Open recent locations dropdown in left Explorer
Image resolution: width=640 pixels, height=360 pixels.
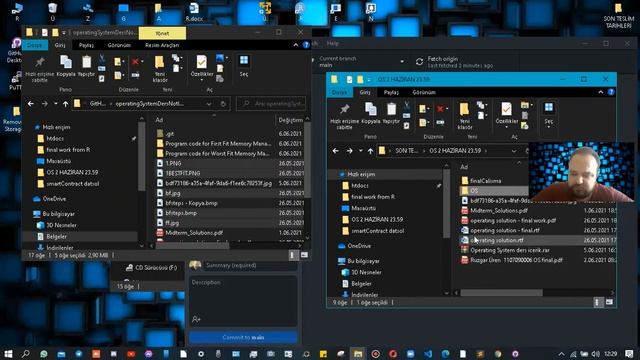[x=56, y=104]
